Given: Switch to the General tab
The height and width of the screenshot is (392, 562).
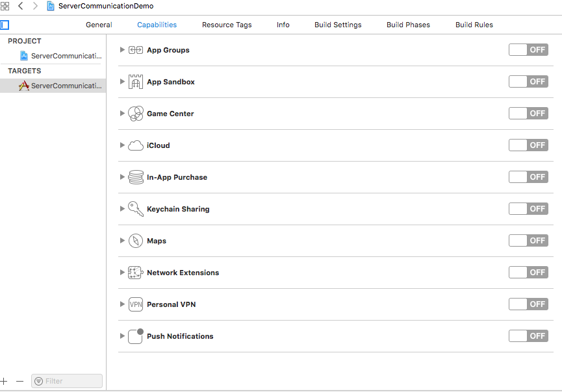Looking at the screenshot, I should tap(99, 25).
